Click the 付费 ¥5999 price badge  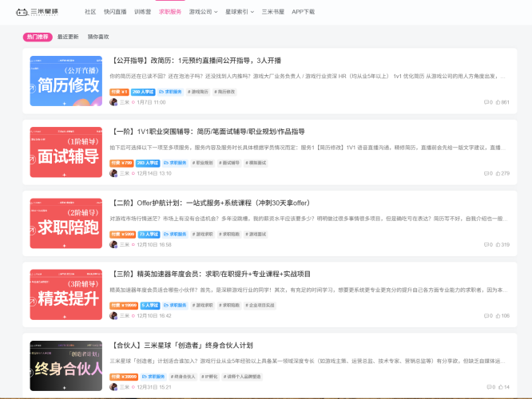click(123, 235)
